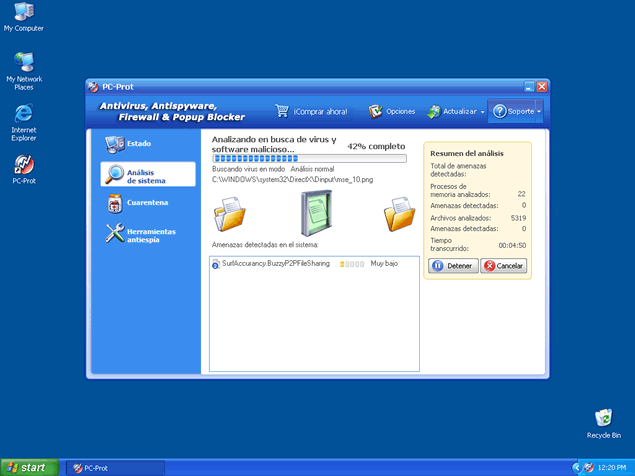The image size is (635, 476).
Task: Minimize the PC-Prot window
Action: click(x=529, y=86)
